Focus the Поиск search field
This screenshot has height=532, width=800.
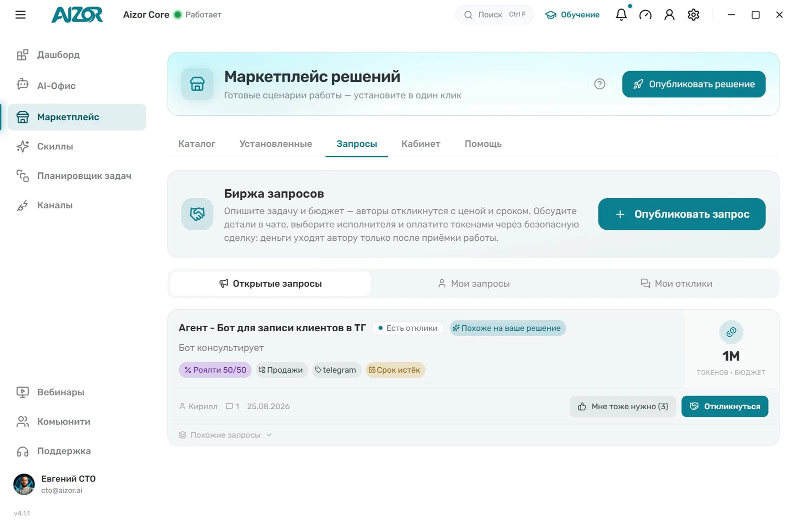coord(494,15)
